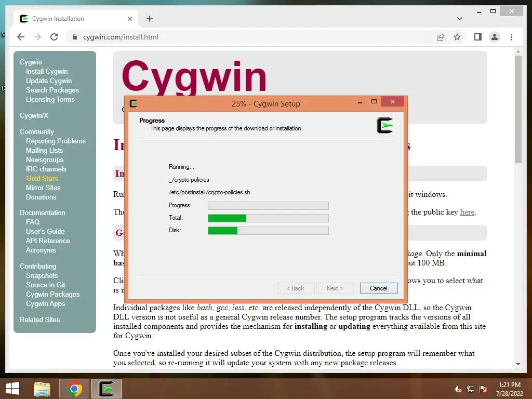Image resolution: width=532 pixels, height=399 pixels.
Task: Open Chrome's three-dot menu
Action: pos(511,37)
